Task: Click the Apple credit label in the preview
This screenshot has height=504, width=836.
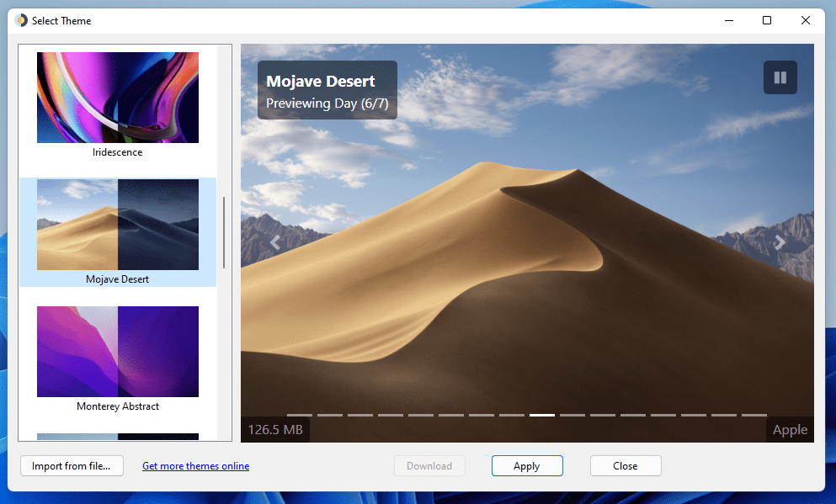Action: 791,430
